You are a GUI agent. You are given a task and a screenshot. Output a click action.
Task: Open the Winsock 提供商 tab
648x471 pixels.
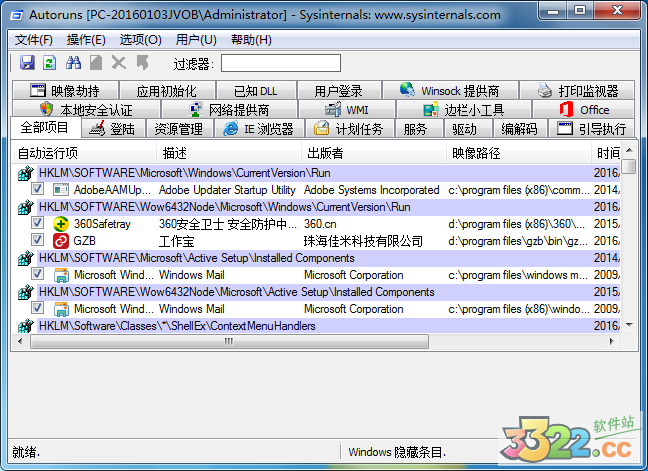[x=450, y=90]
